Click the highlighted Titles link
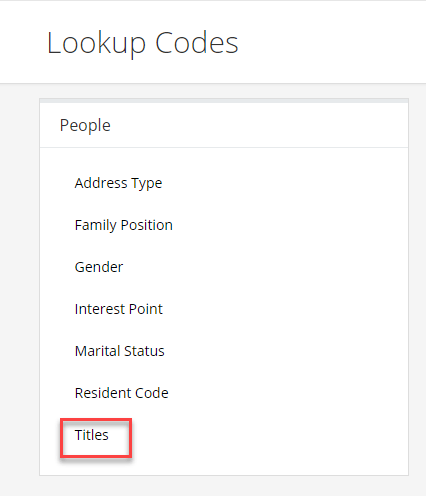426x496 pixels. pos(92,435)
